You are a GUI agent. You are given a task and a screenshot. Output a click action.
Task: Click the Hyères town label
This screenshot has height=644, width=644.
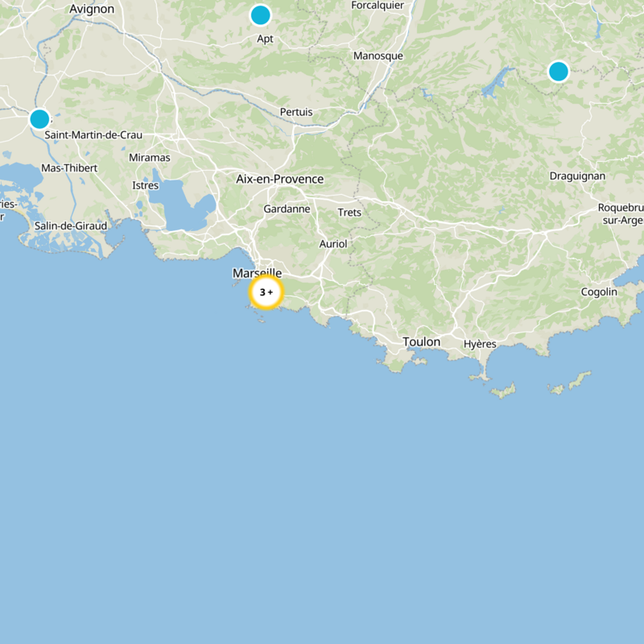click(x=481, y=343)
